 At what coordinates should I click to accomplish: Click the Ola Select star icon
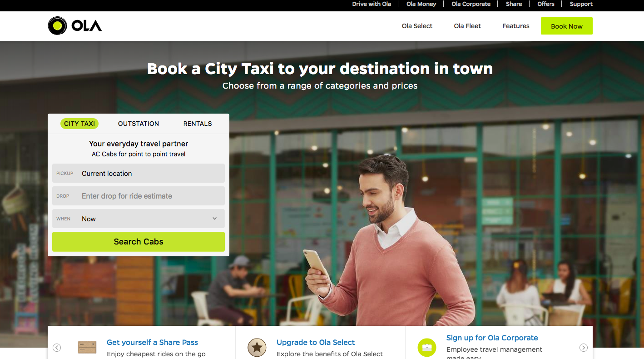[257, 348]
